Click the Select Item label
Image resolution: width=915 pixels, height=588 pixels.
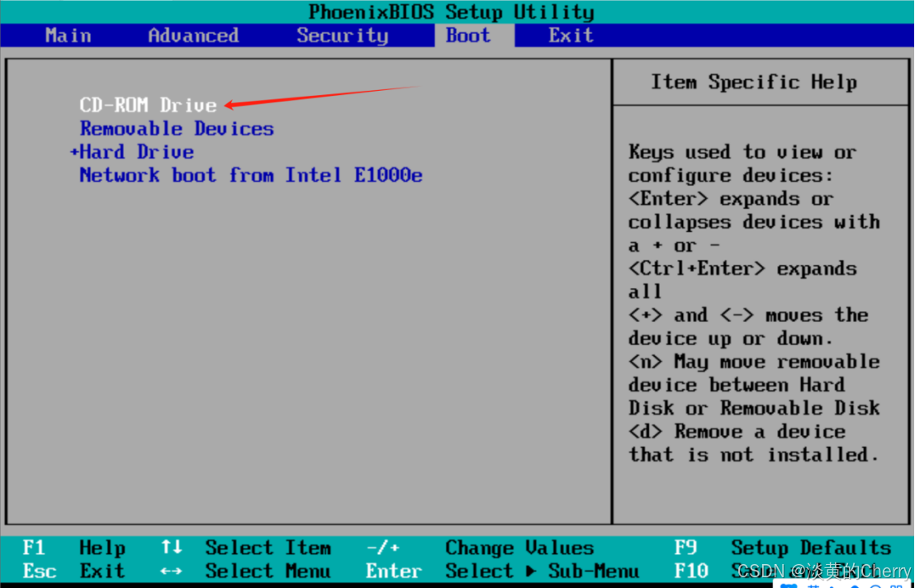pyautogui.click(x=268, y=548)
